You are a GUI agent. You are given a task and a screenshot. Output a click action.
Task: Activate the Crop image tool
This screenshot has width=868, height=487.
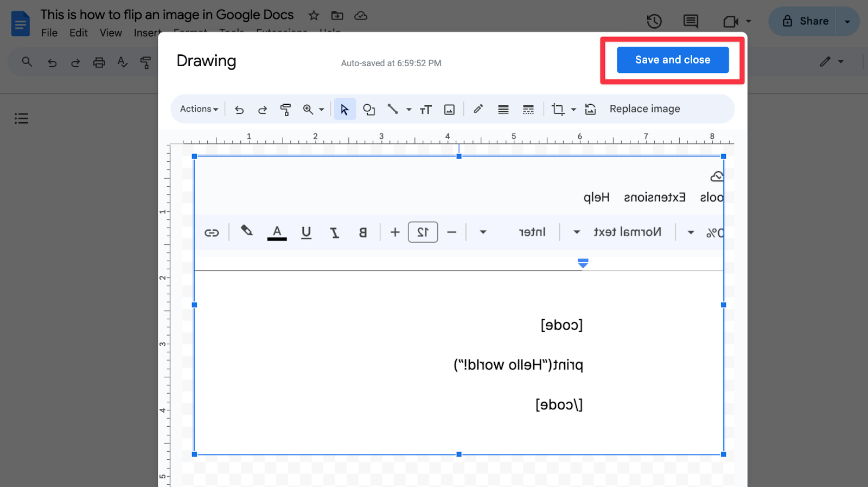[558, 110]
